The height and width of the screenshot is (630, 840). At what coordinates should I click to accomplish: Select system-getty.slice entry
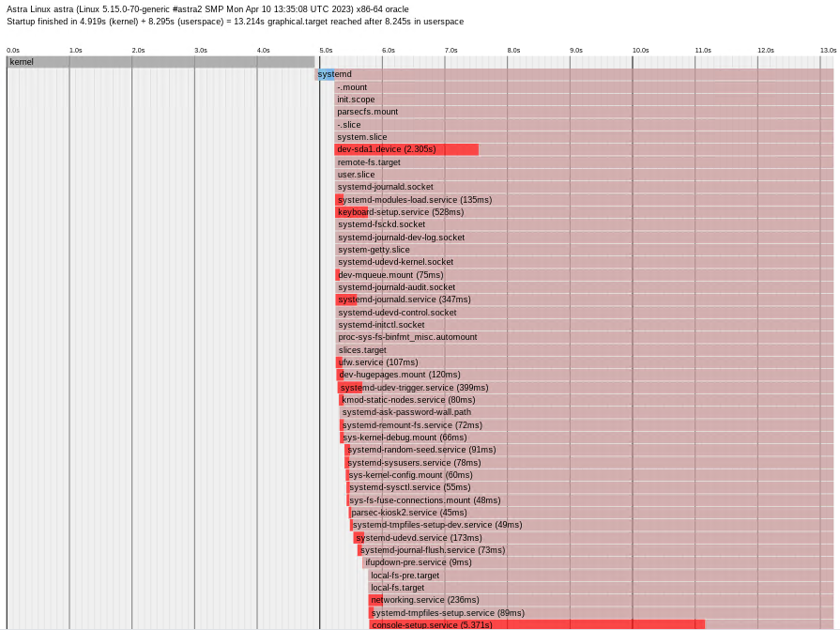coord(374,249)
